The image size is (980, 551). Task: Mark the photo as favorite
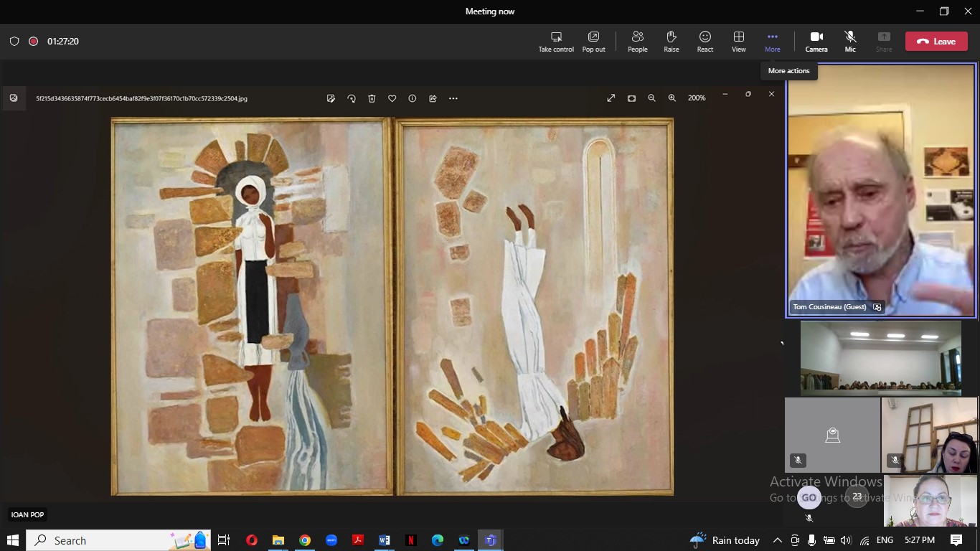coord(392,98)
